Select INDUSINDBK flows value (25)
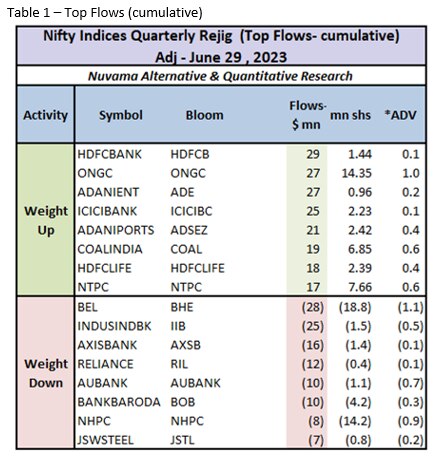Viewport: 440px width, 465px height. click(x=313, y=326)
